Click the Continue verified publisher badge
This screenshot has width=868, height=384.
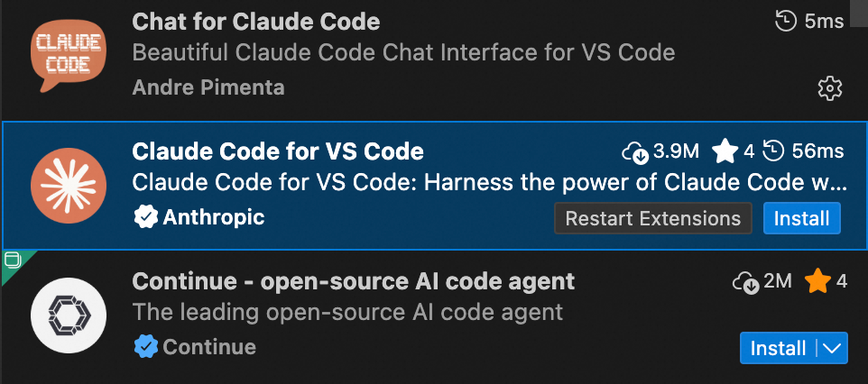click(x=144, y=347)
